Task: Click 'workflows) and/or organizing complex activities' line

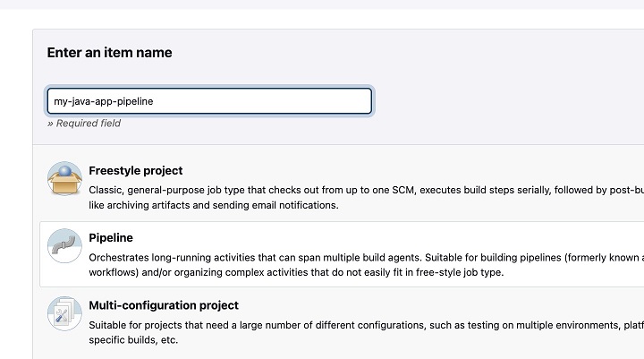Action: coord(296,272)
